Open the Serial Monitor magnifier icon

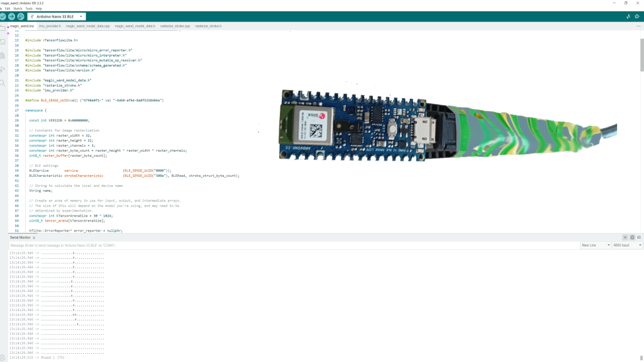(638, 16)
